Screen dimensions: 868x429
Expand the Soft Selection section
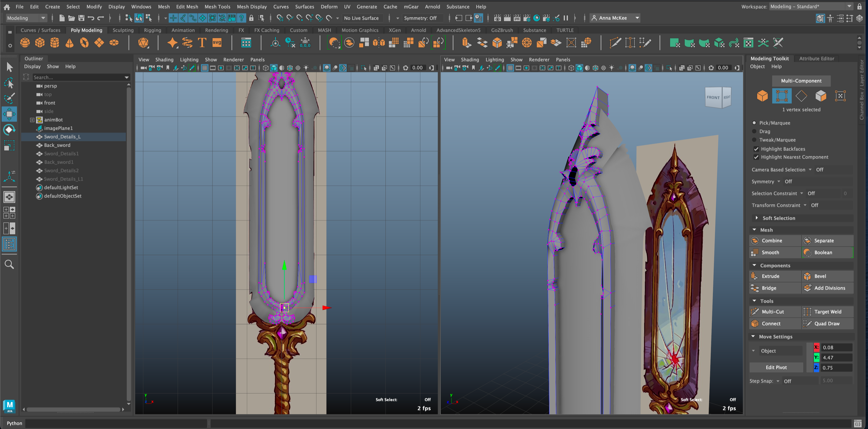point(757,218)
